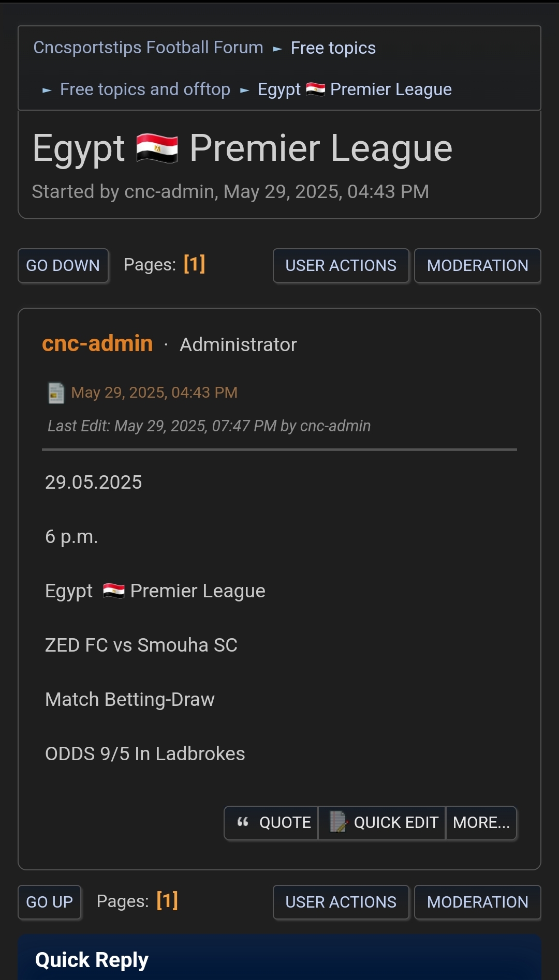Open post permalink May 29, 2025 date

pyautogui.click(x=154, y=393)
